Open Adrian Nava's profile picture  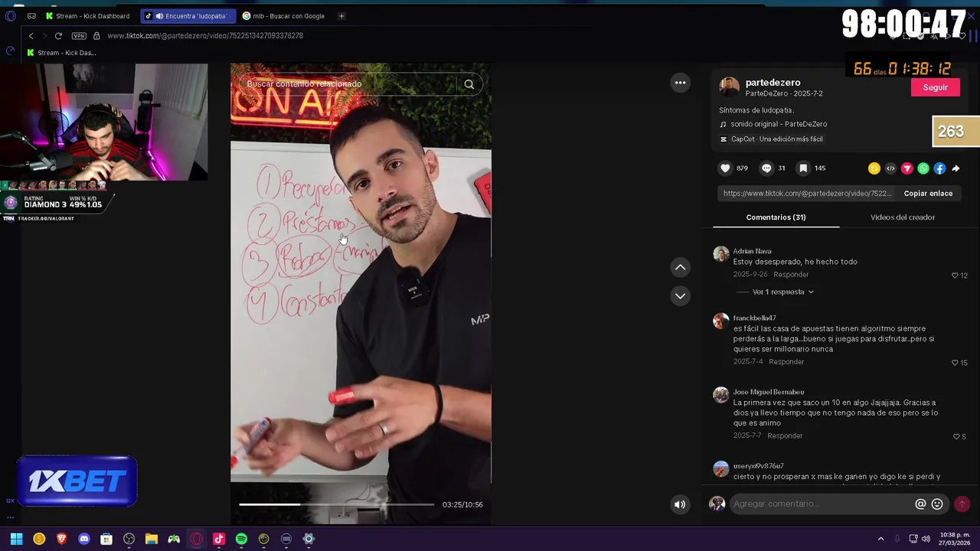pos(720,255)
